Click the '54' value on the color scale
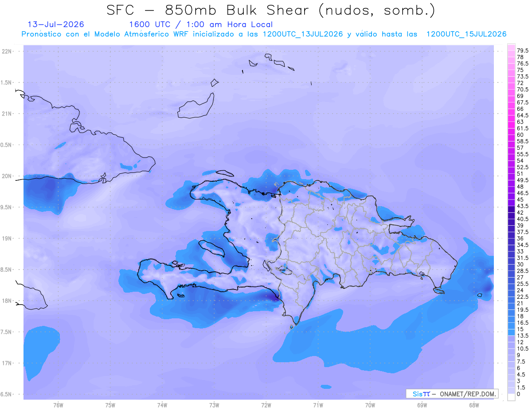This screenshot has height=411, width=532. [520, 160]
